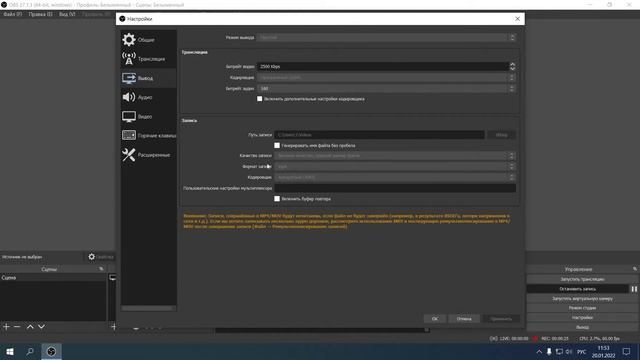Screen dimensions: 640x360
Task: Click OK in the settings dialog
Action: (x=435, y=319)
